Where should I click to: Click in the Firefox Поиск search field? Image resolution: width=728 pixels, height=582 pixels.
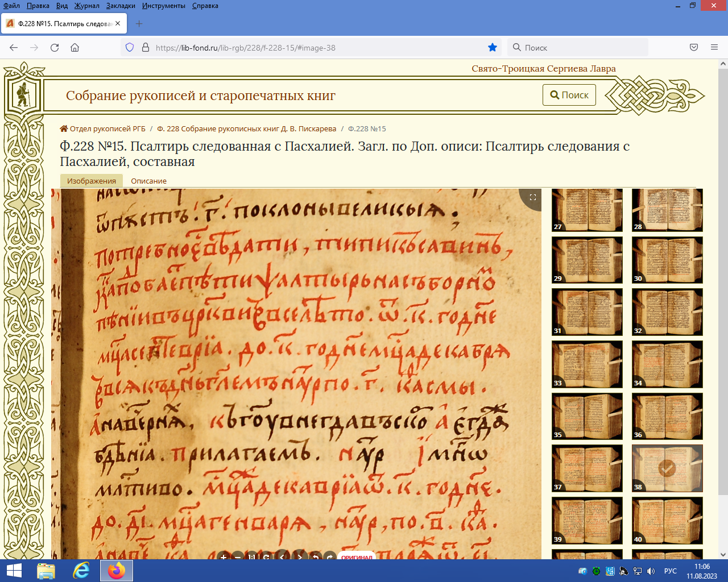[580, 48]
